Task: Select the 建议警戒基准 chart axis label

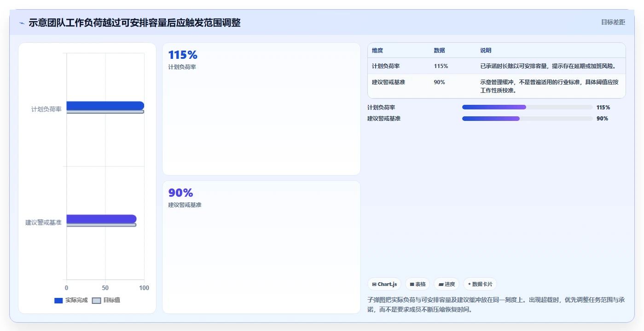Action: [43, 223]
